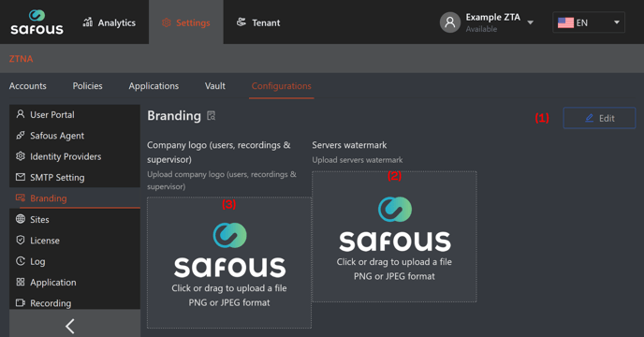
Task: Click the ZTNA section label
Action: 21,59
